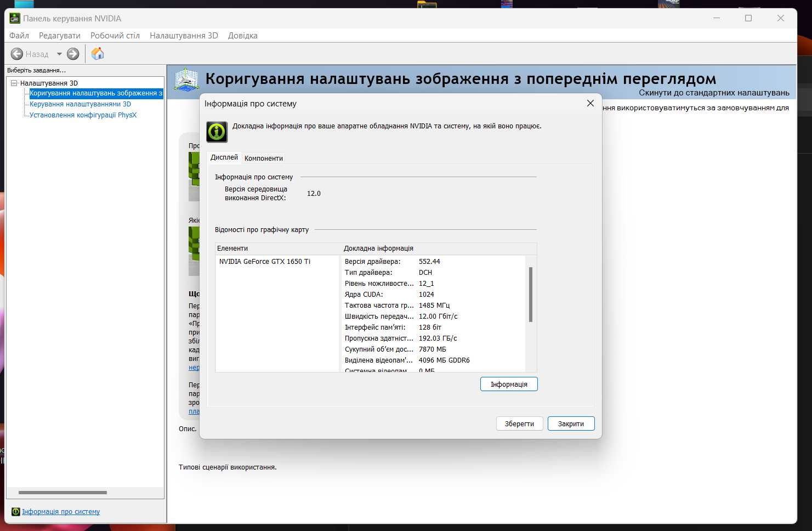Click the Back arrow icon in toolbar
This screenshot has height=531, width=812.
(17, 54)
